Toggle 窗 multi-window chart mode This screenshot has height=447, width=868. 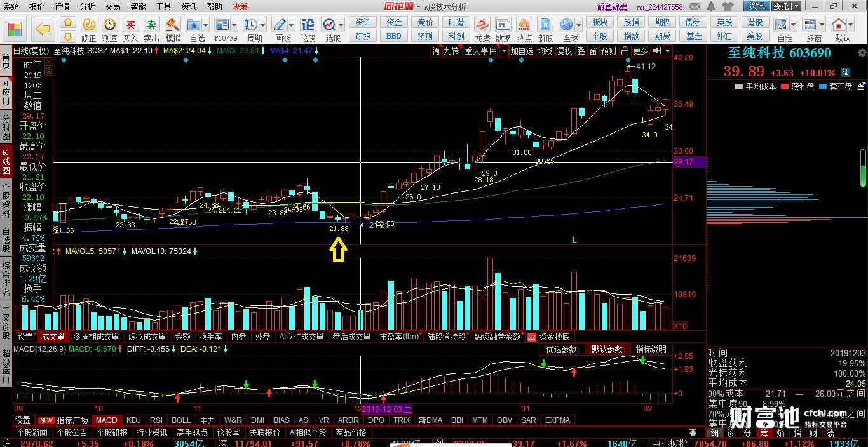click(x=593, y=51)
